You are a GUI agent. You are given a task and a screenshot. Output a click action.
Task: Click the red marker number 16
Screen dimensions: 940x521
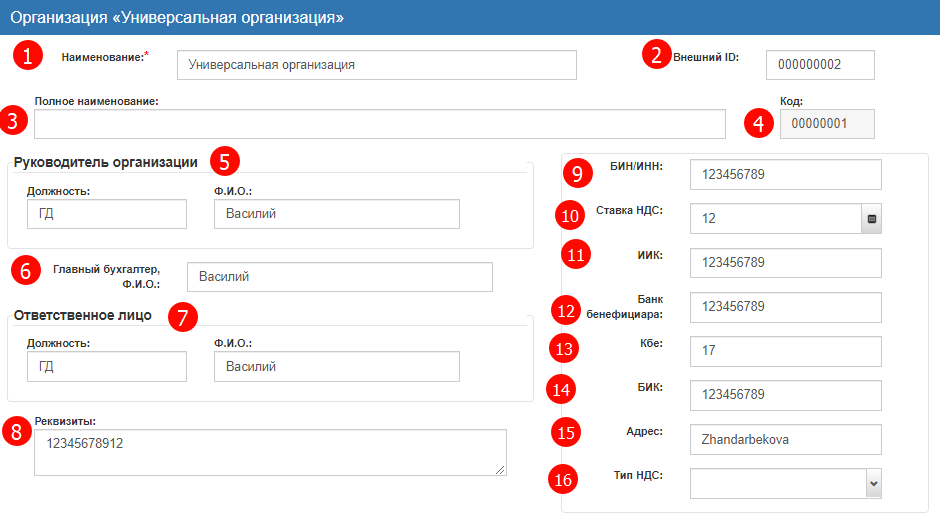tap(565, 479)
